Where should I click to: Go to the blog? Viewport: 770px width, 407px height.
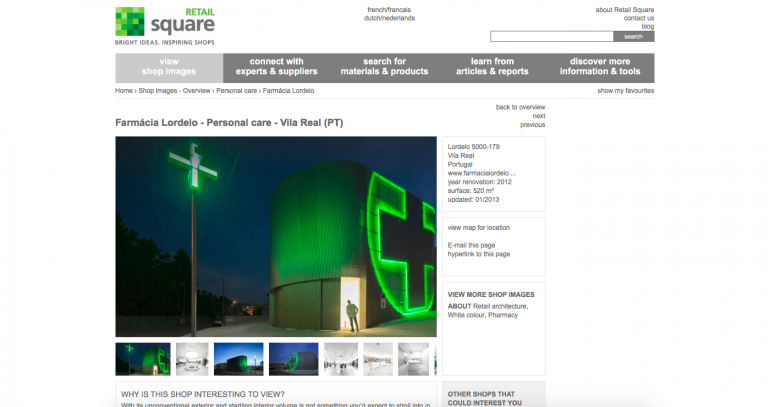click(648, 27)
